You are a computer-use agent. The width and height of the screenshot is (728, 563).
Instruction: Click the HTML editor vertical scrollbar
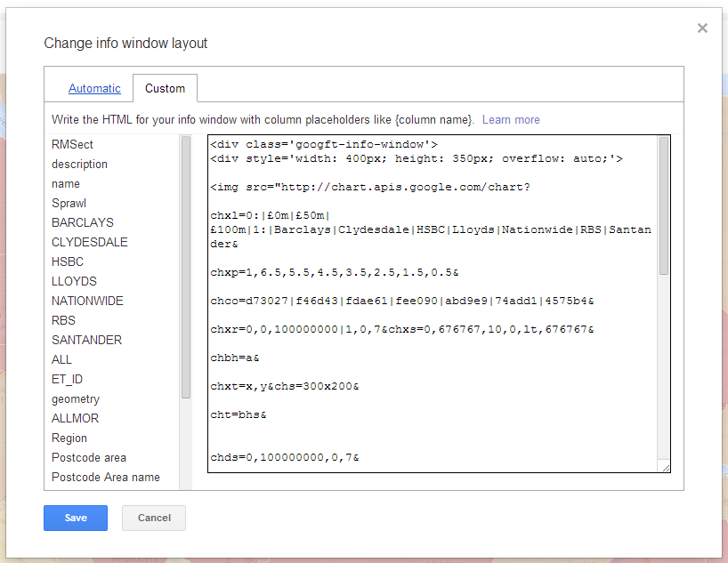[664, 205]
